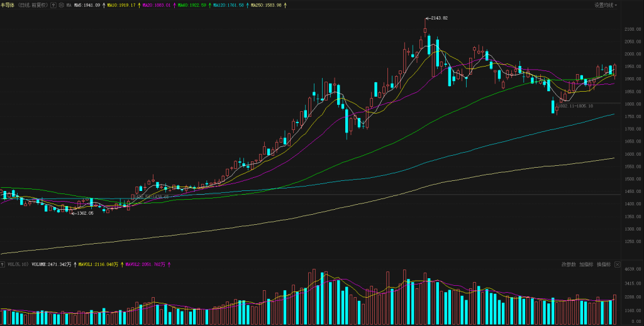Close the volume indicator panel
Screen dimensions: 644x326
pos(617,264)
